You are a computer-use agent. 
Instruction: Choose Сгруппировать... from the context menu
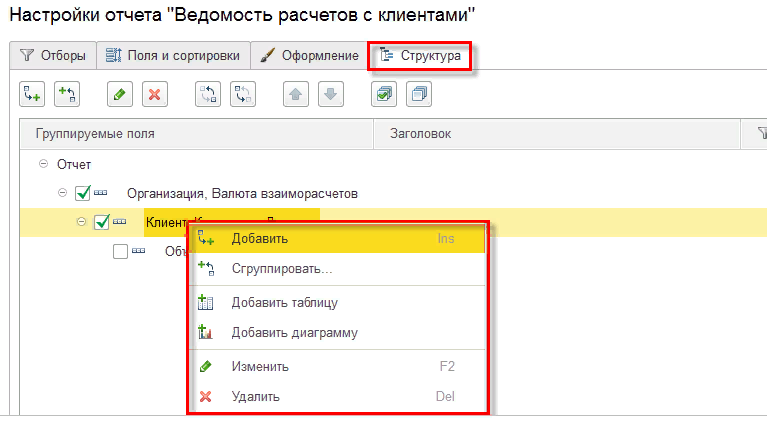point(281,269)
